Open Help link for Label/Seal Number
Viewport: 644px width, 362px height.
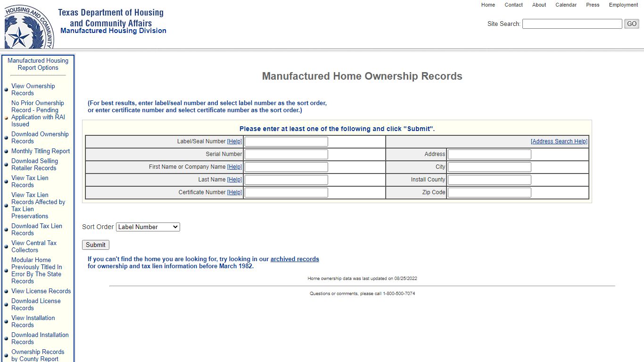point(234,141)
